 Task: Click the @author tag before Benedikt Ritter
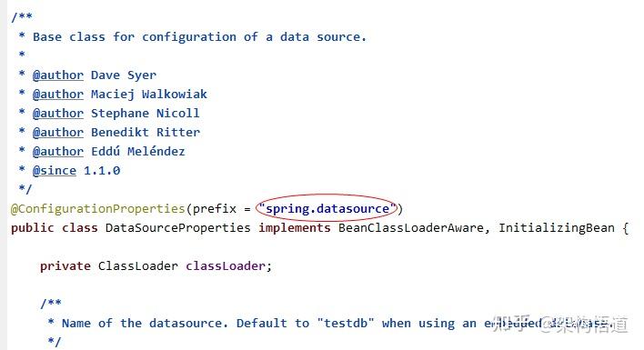tap(58, 132)
